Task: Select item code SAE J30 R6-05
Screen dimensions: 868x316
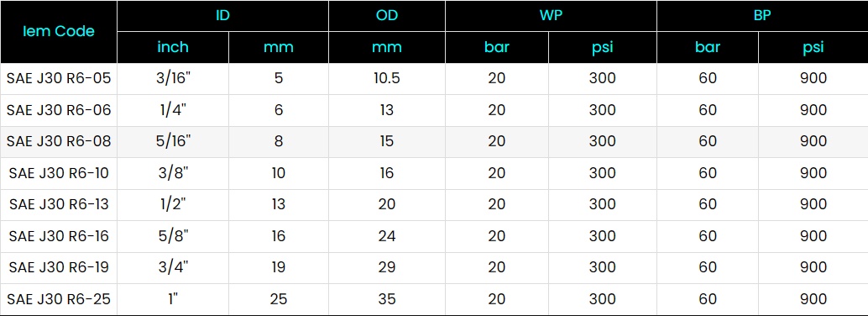Action: click(x=59, y=78)
